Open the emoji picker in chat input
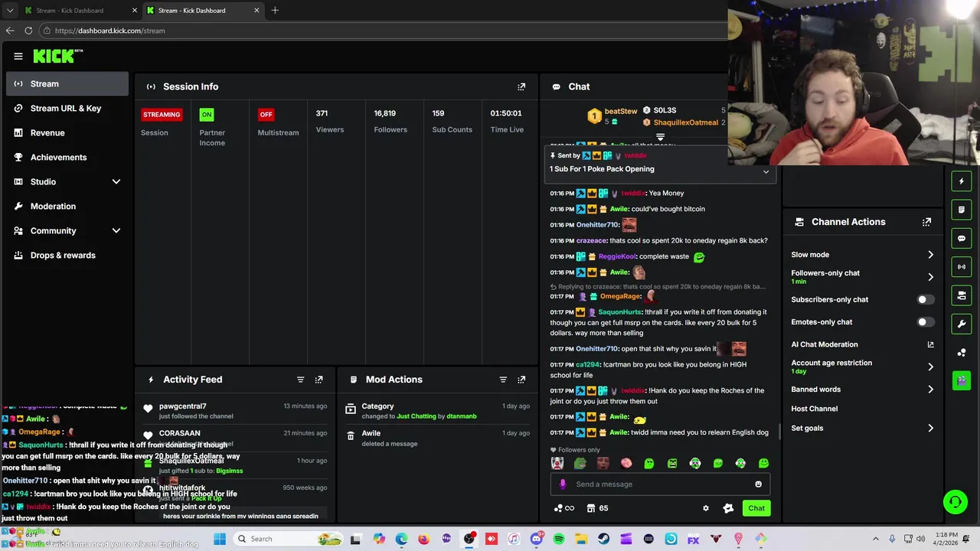Image resolution: width=980 pixels, height=551 pixels. (x=758, y=484)
